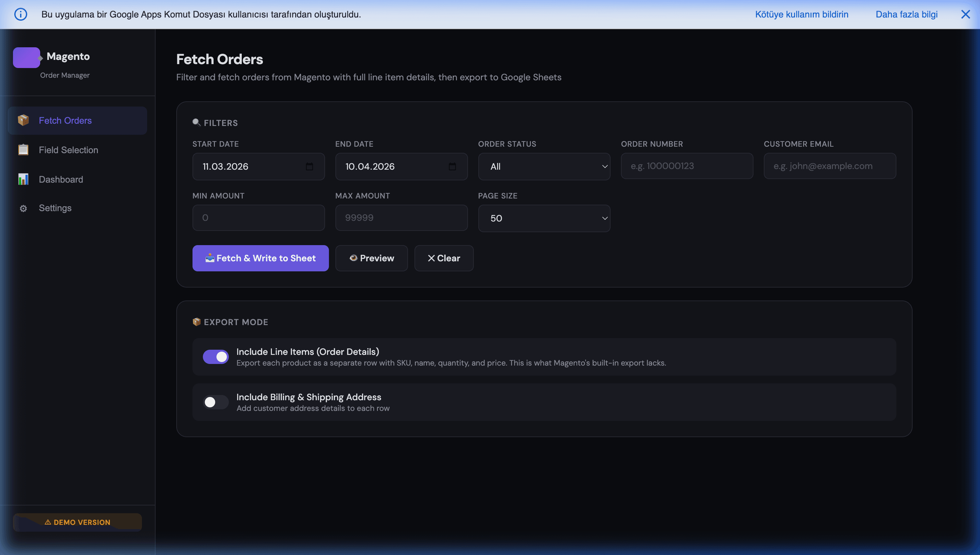Click the Magento logo in the sidebar
Image resolution: width=980 pixels, height=555 pixels.
(x=26, y=57)
